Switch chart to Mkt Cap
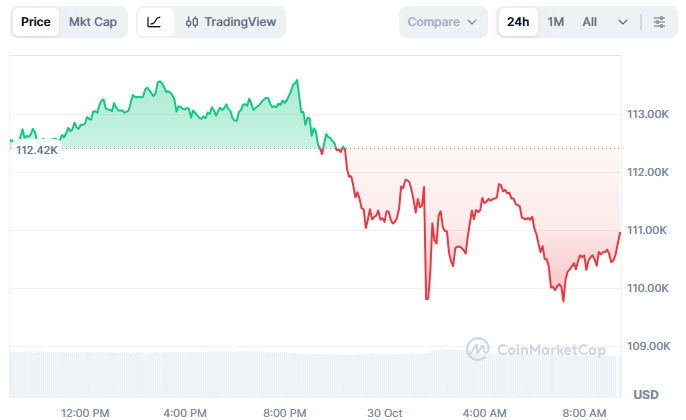Screen dimensions: 686x420 [92, 22]
